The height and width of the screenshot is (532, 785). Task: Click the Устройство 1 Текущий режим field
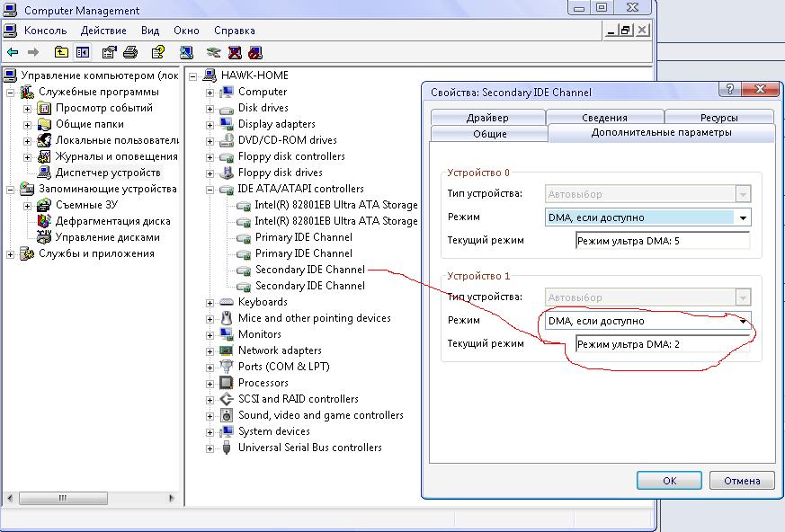661,343
